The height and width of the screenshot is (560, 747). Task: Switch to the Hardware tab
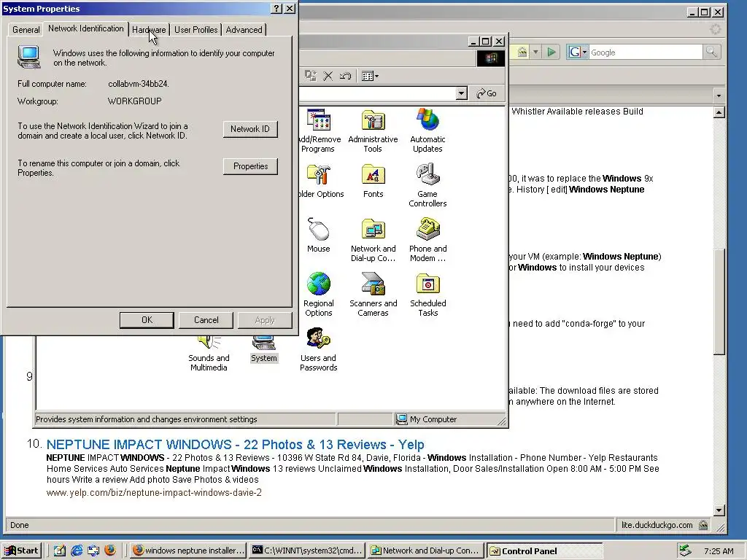click(x=149, y=29)
